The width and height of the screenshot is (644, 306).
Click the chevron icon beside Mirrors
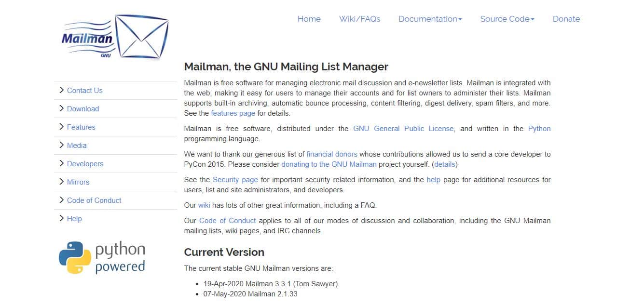[61, 182]
